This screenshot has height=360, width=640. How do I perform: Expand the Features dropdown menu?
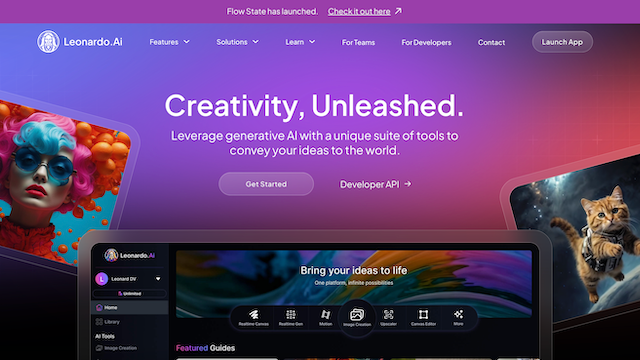[x=169, y=42]
